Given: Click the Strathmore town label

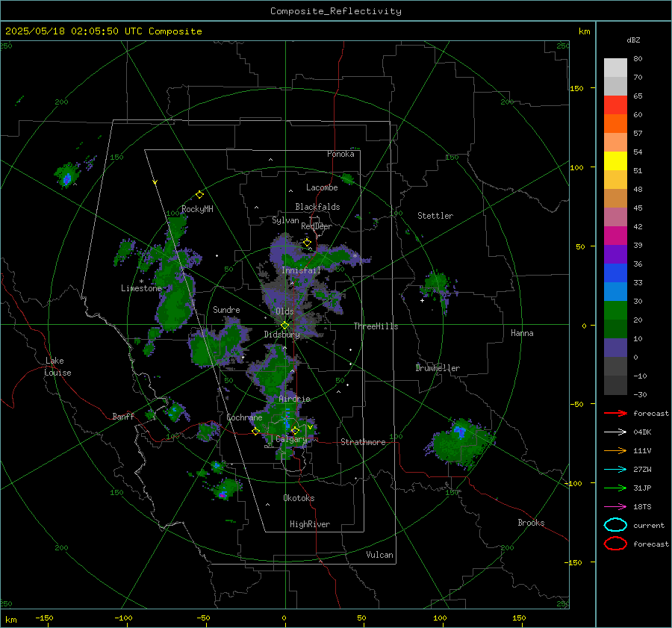Looking at the screenshot, I should [363, 442].
